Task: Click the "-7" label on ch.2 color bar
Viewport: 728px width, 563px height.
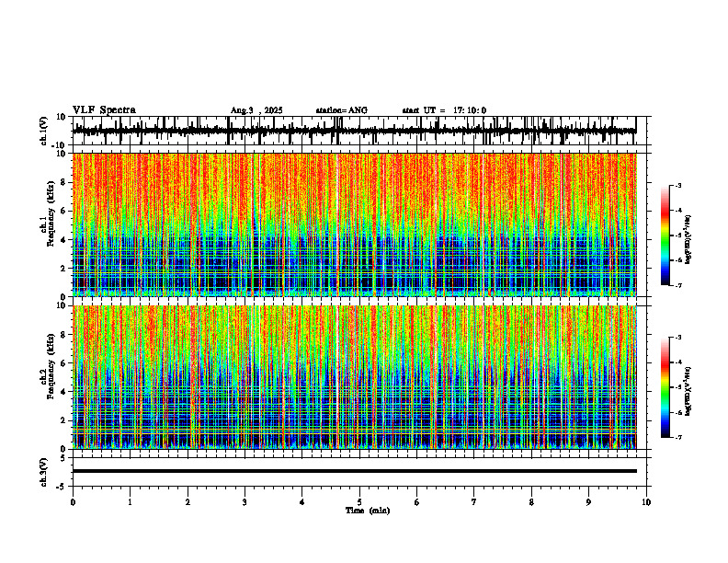Action: [x=678, y=437]
